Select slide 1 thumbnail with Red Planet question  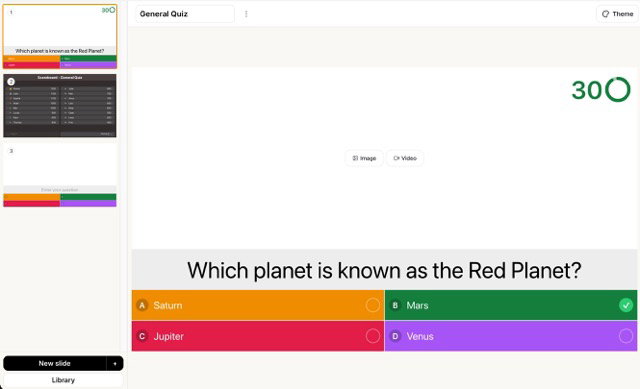coord(60,37)
